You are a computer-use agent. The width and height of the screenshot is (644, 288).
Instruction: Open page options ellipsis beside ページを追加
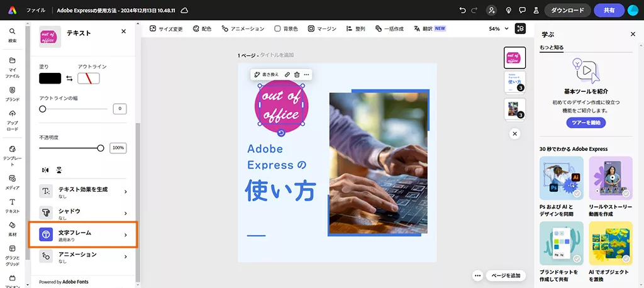pos(477,275)
